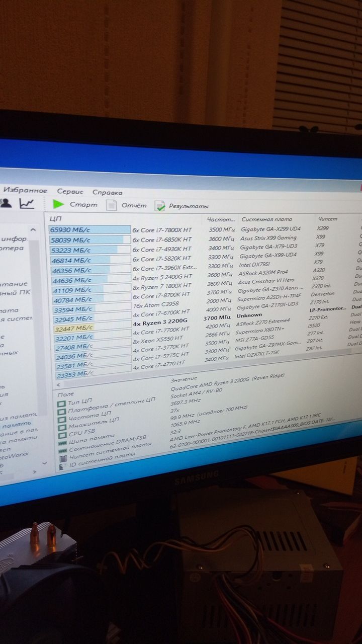Open the Сервис menu

(x=70, y=192)
